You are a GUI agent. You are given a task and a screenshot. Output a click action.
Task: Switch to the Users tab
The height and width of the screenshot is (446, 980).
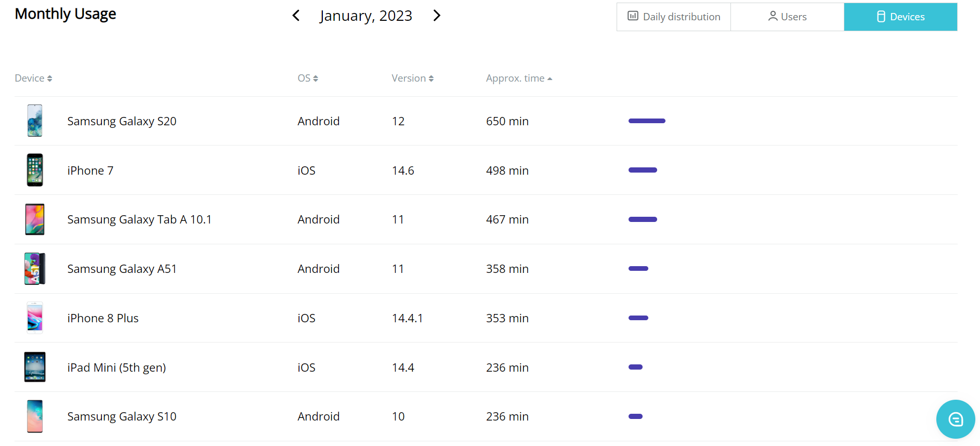click(x=787, y=17)
